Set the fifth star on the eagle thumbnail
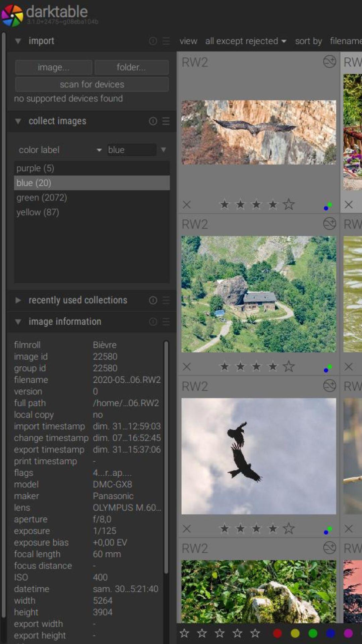Viewport: 362px width, 644px height. click(x=289, y=204)
